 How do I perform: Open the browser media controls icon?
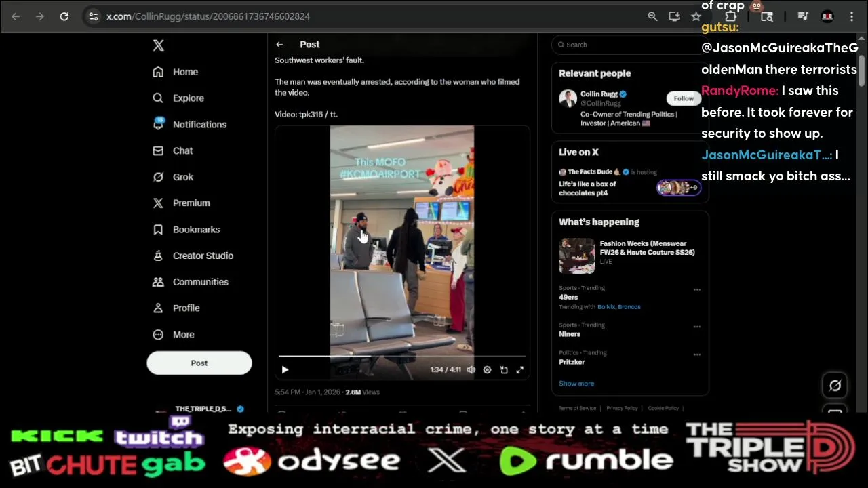[803, 16]
